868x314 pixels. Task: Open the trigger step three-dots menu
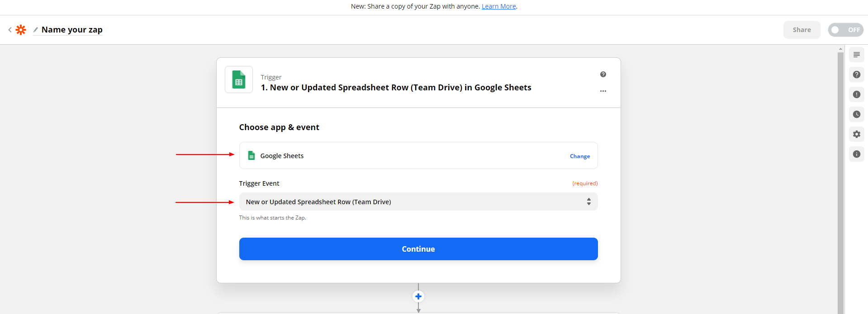pyautogui.click(x=603, y=91)
